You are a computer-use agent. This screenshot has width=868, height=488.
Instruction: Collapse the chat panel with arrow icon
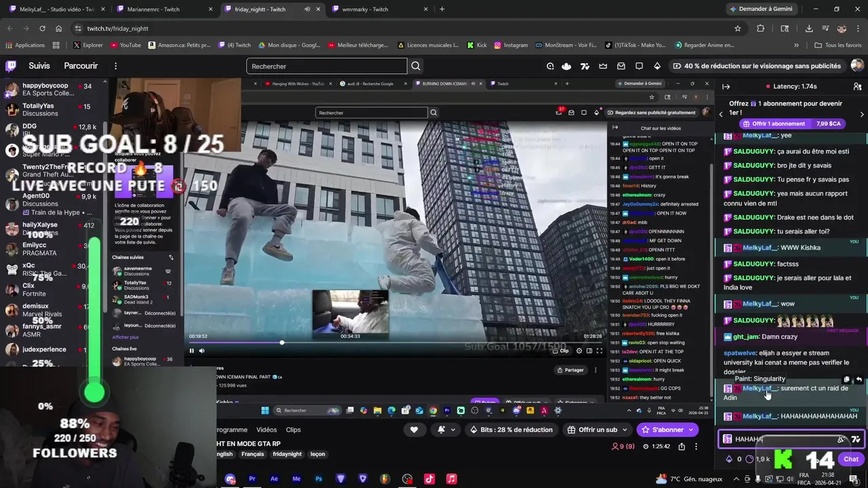[x=726, y=87]
